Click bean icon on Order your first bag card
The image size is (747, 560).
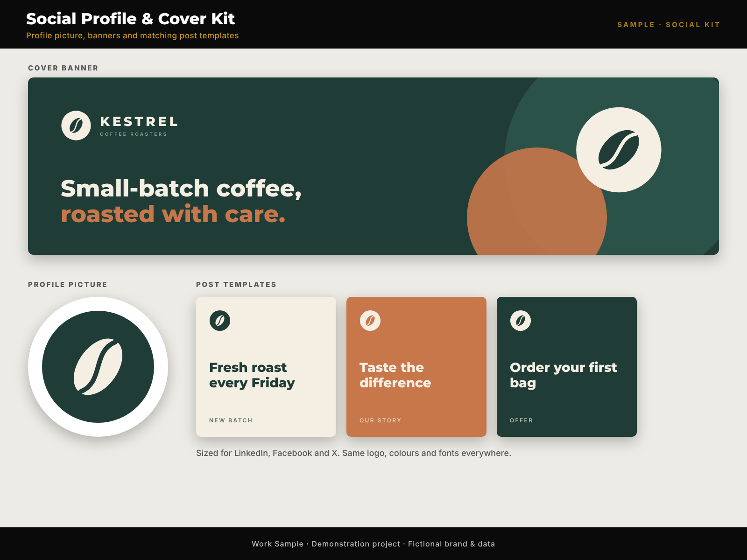[521, 321]
